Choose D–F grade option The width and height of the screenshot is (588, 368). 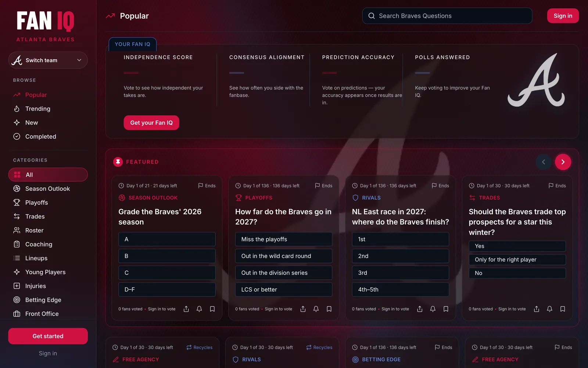pyautogui.click(x=167, y=290)
